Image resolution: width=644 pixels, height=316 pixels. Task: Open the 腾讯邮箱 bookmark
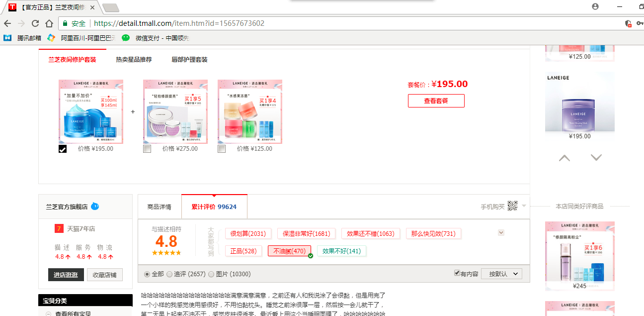pyautogui.click(x=22, y=38)
